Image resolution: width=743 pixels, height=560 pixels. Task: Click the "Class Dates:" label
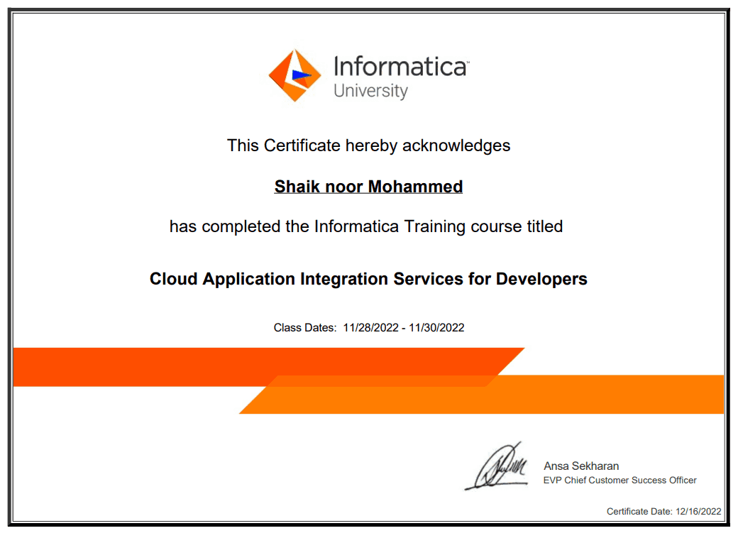tap(305, 328)
